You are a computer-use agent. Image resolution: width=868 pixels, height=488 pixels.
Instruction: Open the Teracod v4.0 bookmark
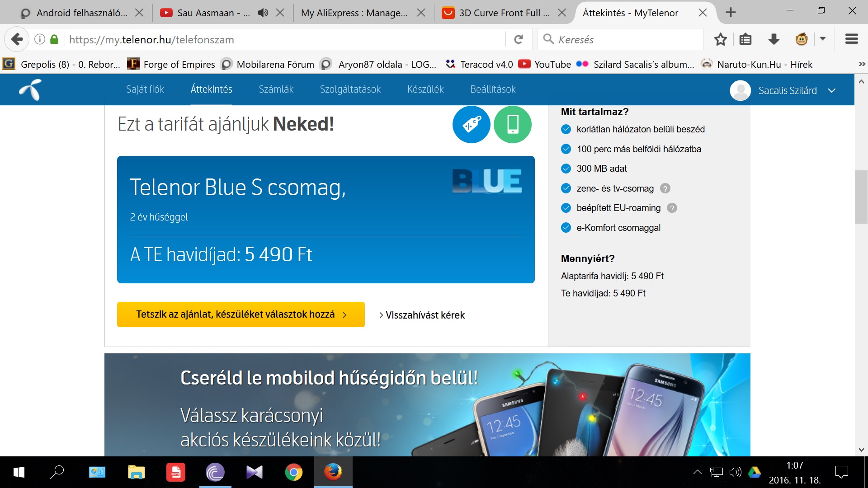pos(479,64)
